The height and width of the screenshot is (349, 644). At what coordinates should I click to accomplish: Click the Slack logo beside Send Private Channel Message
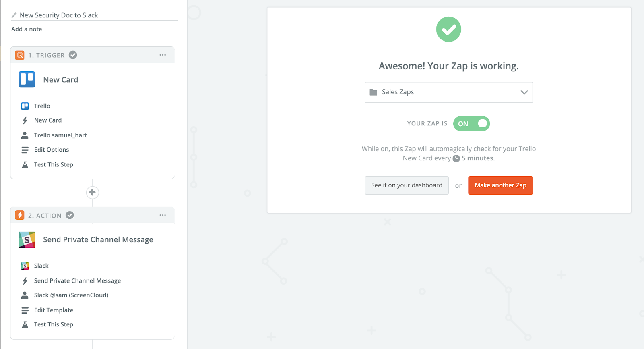27,240
